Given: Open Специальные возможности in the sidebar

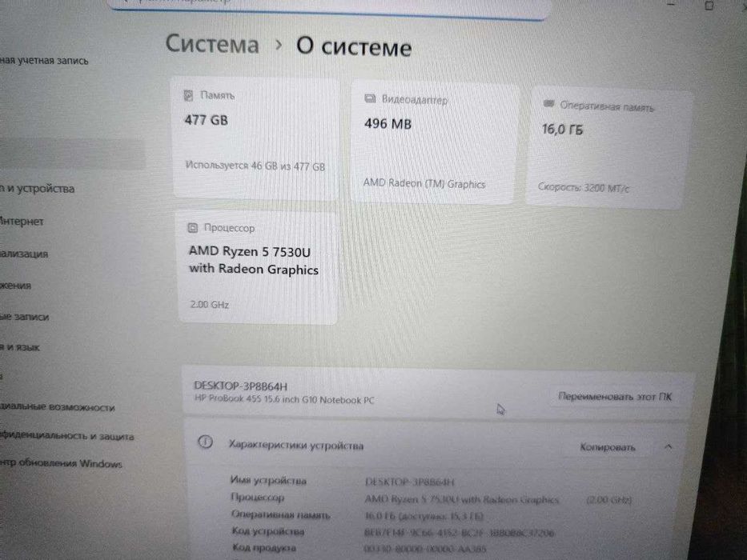Looking at the screenshot, I should coord(57,408).
